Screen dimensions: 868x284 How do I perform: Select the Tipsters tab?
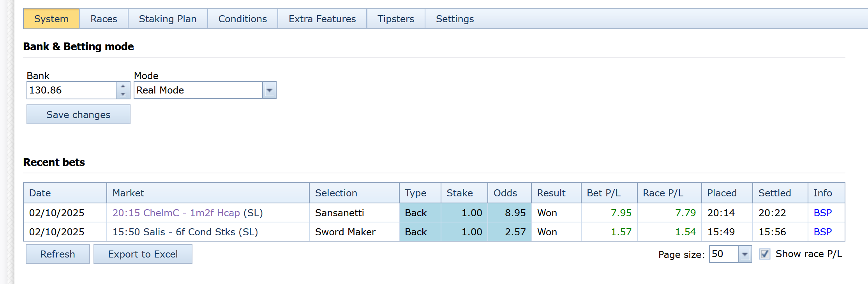(x=395, y=19)
